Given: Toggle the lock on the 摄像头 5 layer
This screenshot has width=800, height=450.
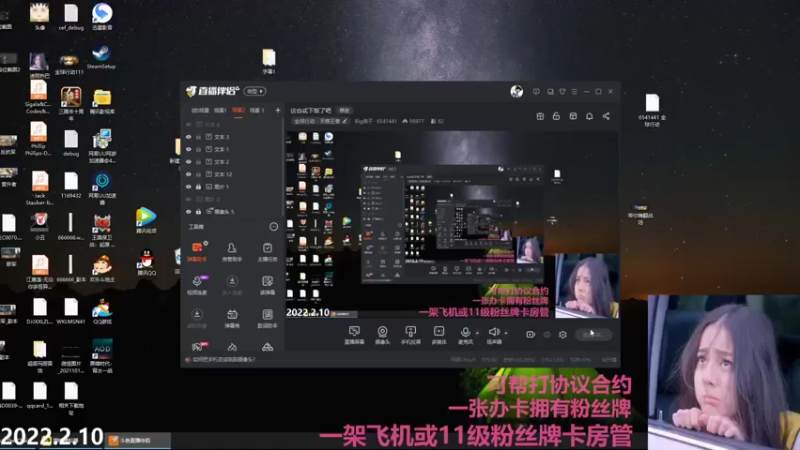Looking at the screenshot, I should (x=198, y=211).
